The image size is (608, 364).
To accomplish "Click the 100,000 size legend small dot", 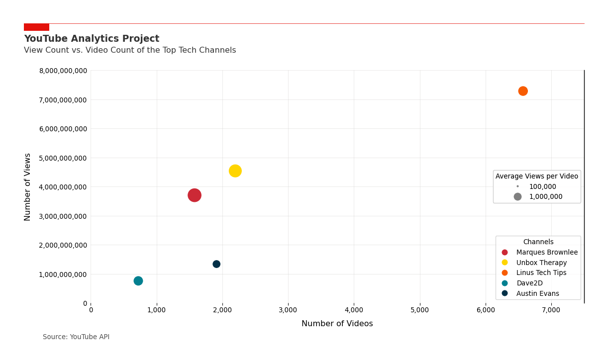I will [x=517, y=186].
